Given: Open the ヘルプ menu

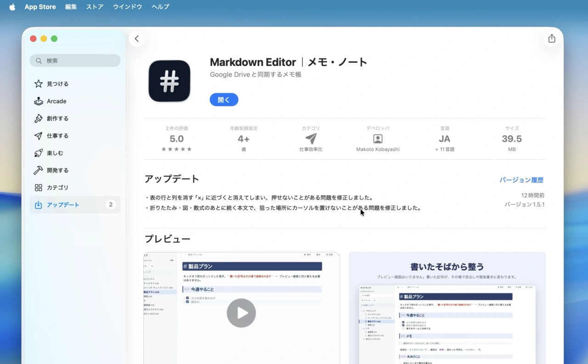Looking at the screenshot, I should click(160, 7).
